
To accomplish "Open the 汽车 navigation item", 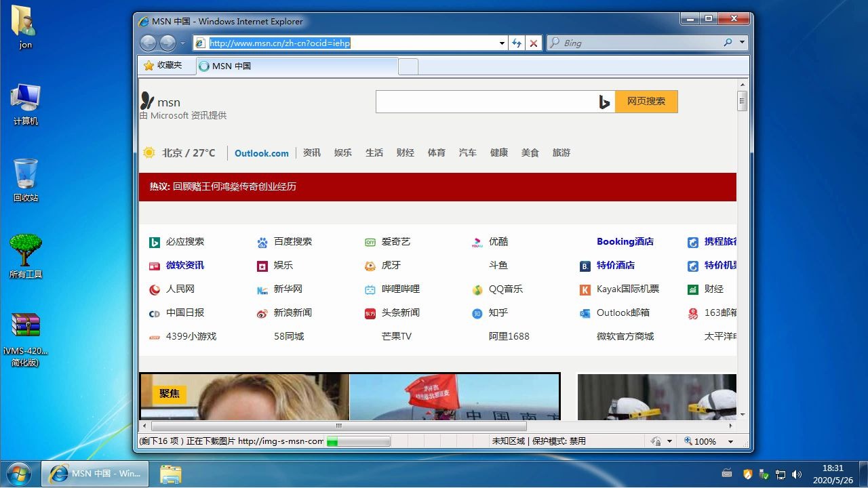I will pyautogui.click(x=468, y=153).
